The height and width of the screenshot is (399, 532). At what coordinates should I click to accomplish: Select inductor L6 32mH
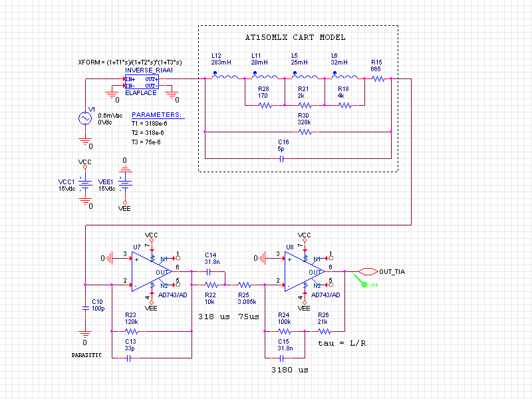coord(344,76)
